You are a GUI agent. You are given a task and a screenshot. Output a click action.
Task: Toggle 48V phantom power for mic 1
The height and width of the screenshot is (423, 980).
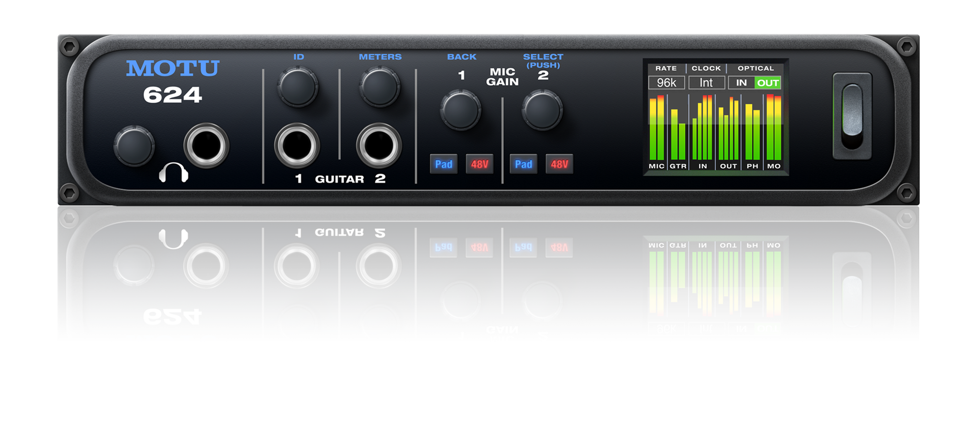pos(479,164)
